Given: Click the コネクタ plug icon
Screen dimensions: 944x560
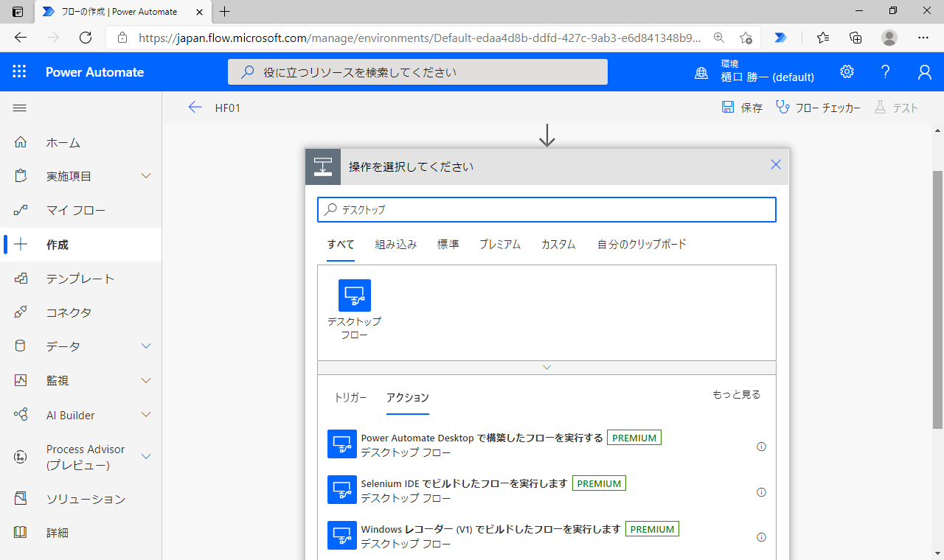Looking at the screenshot, I should (x=21, y=312).
